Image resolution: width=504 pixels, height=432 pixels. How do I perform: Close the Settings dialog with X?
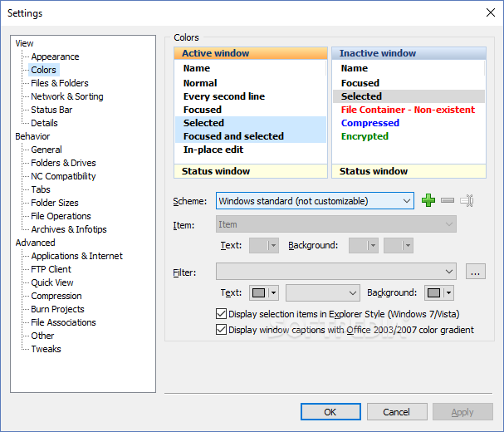tap(491, 12)
